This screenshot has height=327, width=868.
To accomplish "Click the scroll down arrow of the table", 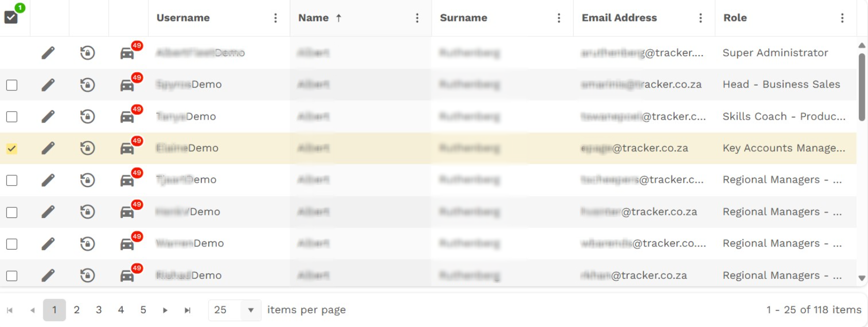I will [x=862, y=278].
